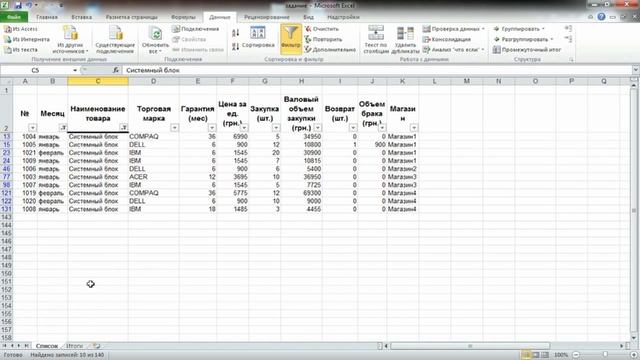Reapply filter with Повторить
This screenshot has height=360, width=640.
click(323, 39)
